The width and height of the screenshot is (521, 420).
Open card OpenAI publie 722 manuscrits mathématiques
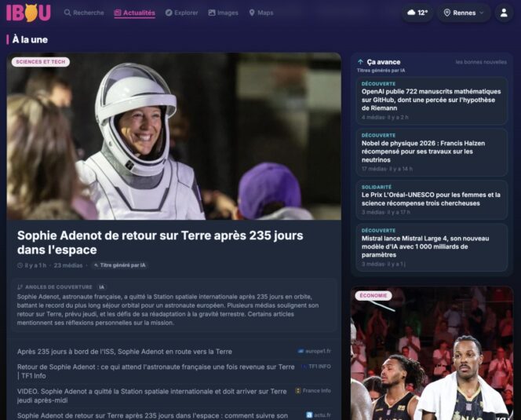[x=432, y=100]
